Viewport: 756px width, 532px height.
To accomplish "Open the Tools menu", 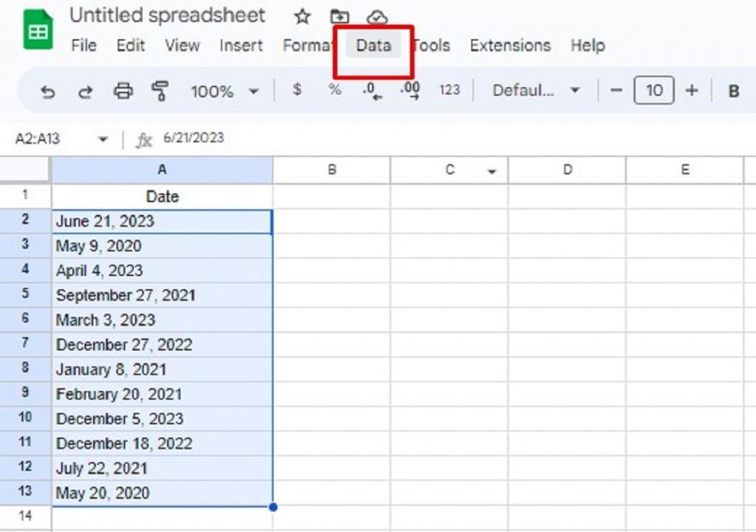I will click(432, 45).
